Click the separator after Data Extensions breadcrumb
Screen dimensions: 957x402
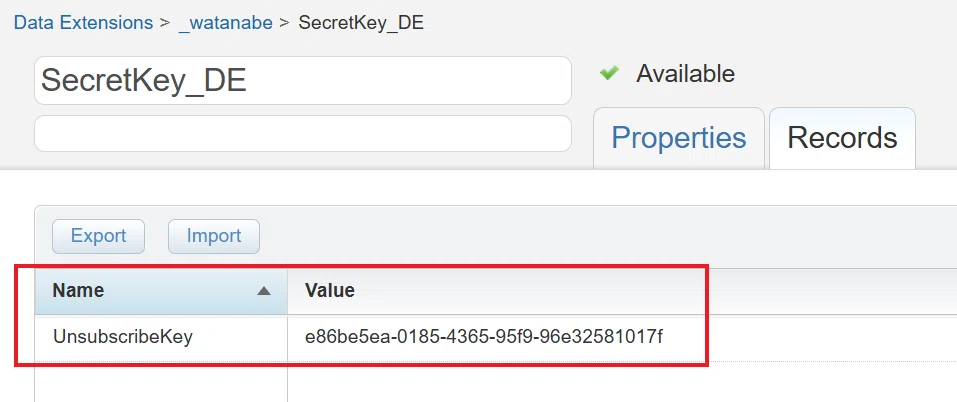click(x=164, y=23)
